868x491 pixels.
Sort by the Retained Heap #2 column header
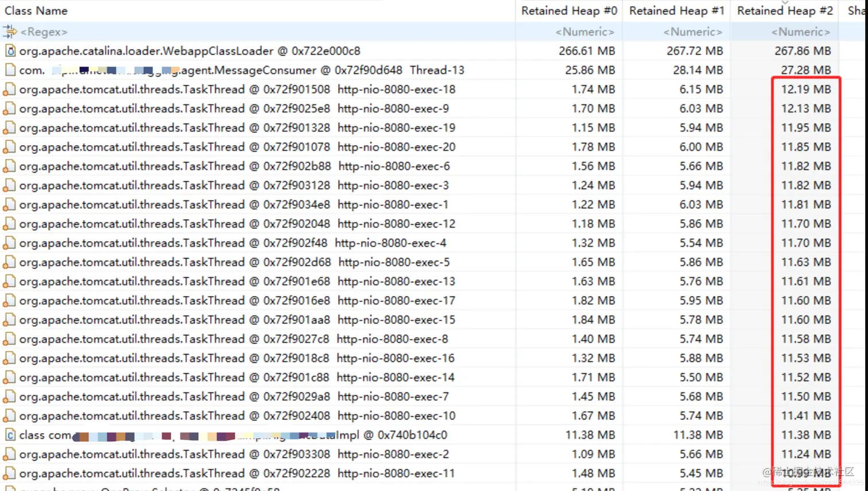pyautogui.click(x=785, y=11)
